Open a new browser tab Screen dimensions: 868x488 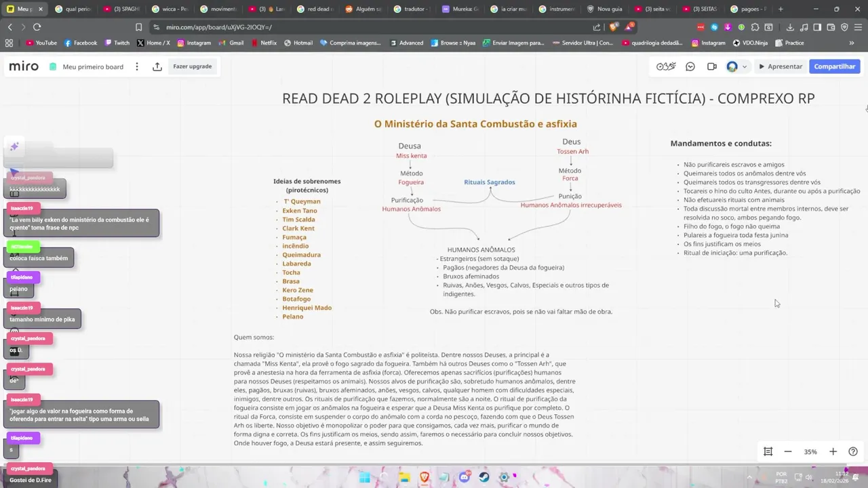click(781, 9)
